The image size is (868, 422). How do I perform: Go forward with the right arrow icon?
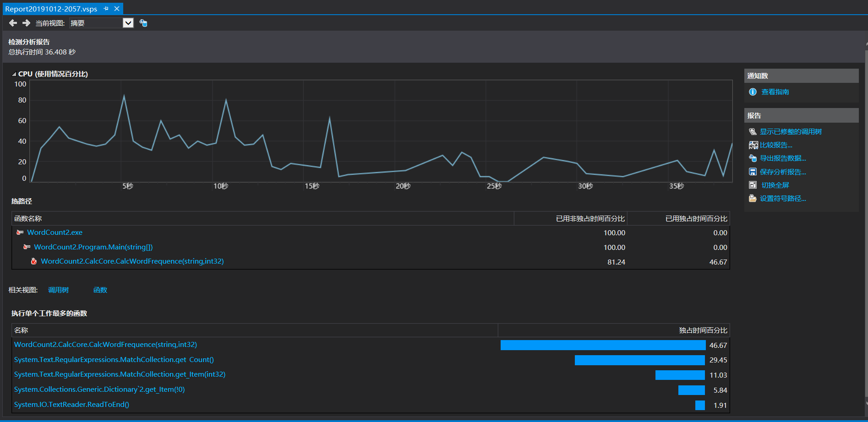[26, 23]
